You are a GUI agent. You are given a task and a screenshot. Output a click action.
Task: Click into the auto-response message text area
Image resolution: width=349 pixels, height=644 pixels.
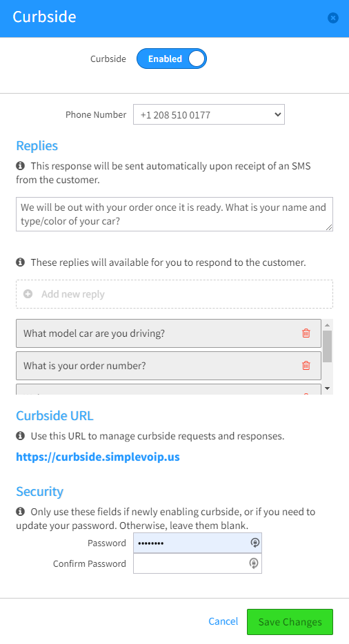(174, 214)
